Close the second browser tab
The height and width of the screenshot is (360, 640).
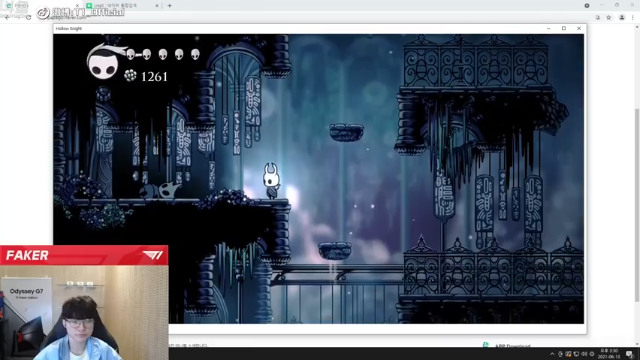tap(157, 6)
